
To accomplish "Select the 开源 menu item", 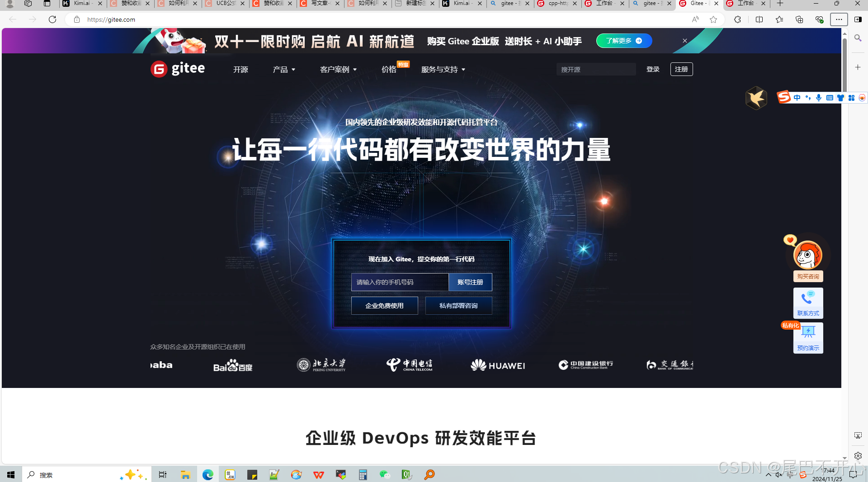I will click(x=241, y=69).
